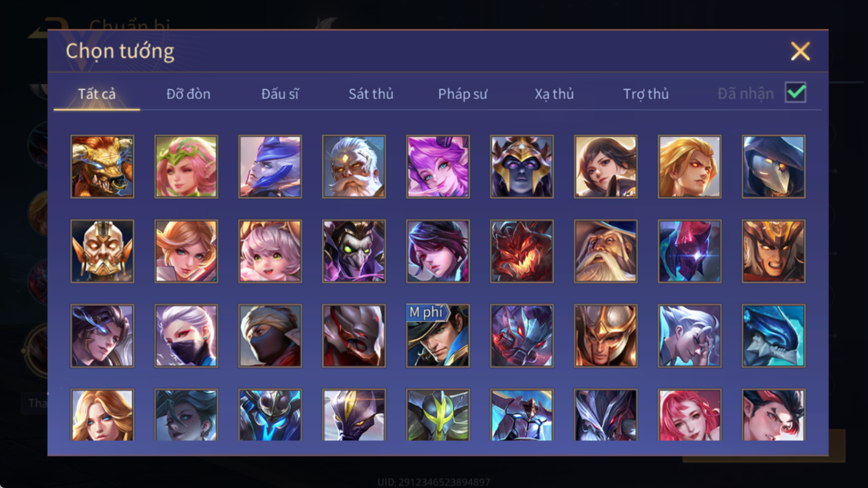Viewport: 868px width, 488px height.
Task: Pick the golden masked hero portrait
Action: (102, 251)
